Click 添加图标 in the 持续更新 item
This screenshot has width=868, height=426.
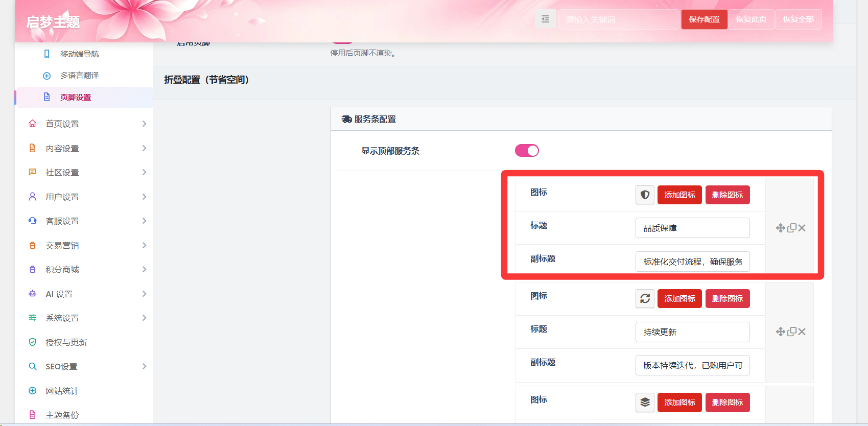679,299
